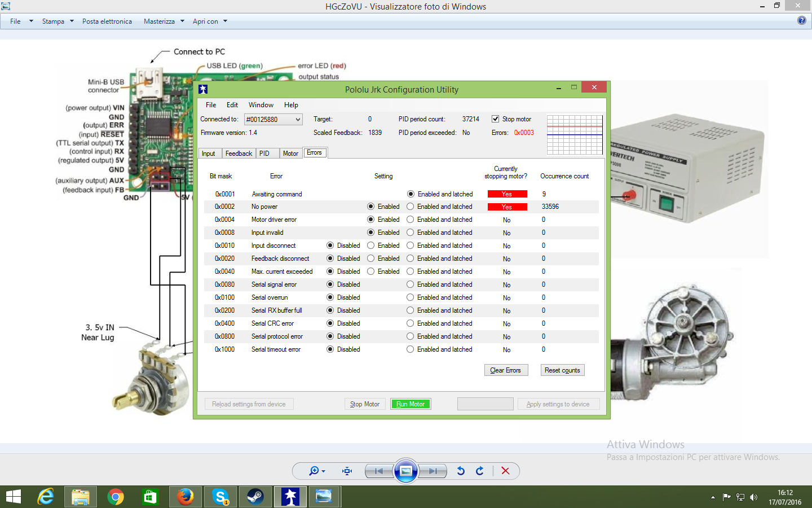Viewport: 812px width, 508px height.
Task: Select Enabled for No power error
Action: click(x=370, y=207)
